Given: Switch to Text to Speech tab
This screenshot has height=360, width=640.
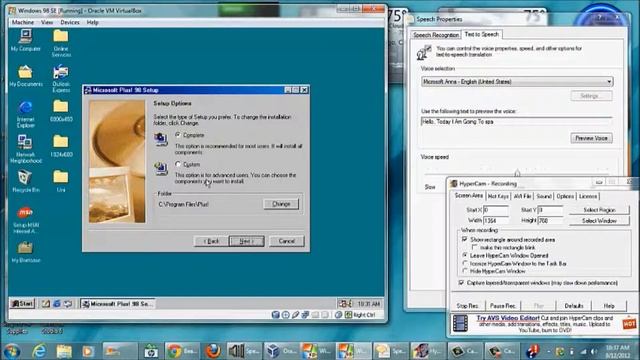Looking at the screenshot, I should [482, 34].
